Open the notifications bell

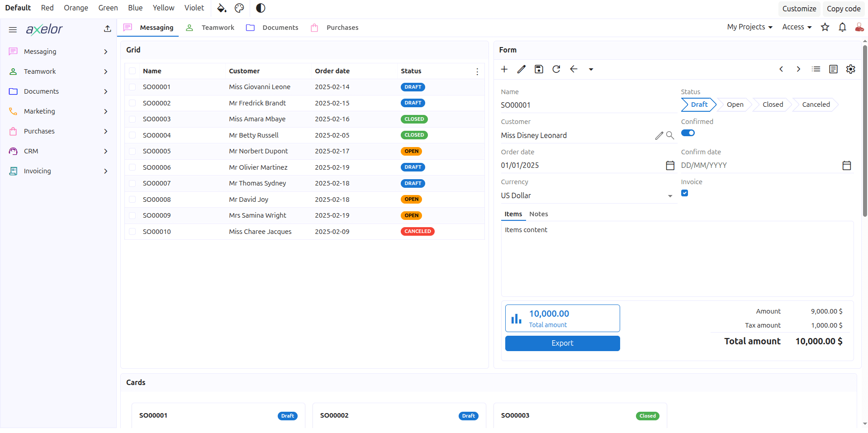[x=842, y=27]
